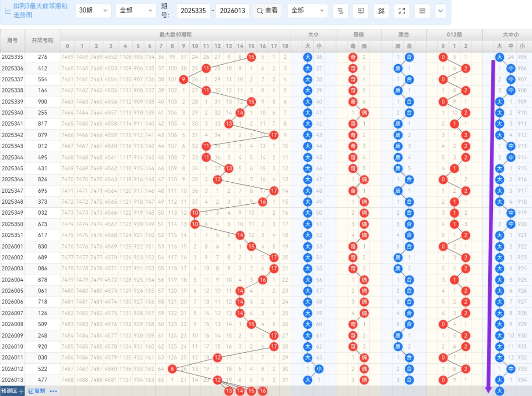Screen dimensions: 532x396
Task: Select predicted value 13 in prediction row
Action: [x=229, y=391]
